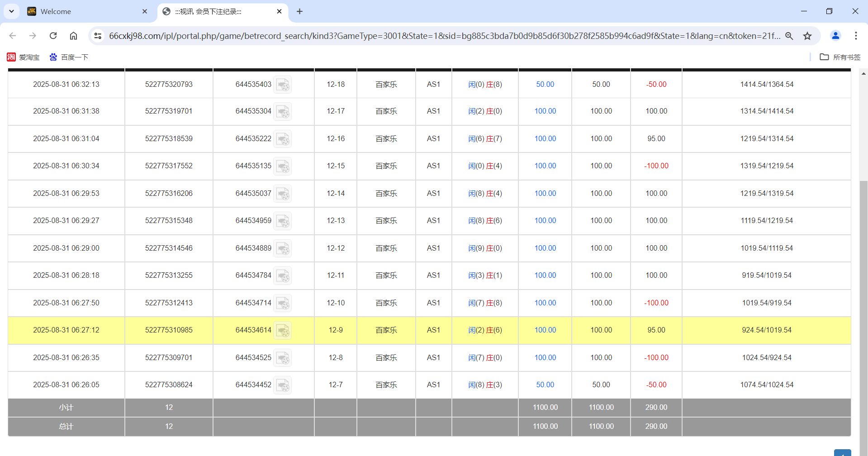Click the site information icon beside the URL
The width and height of the screenshot is (868, 456).
coord(98,36)
